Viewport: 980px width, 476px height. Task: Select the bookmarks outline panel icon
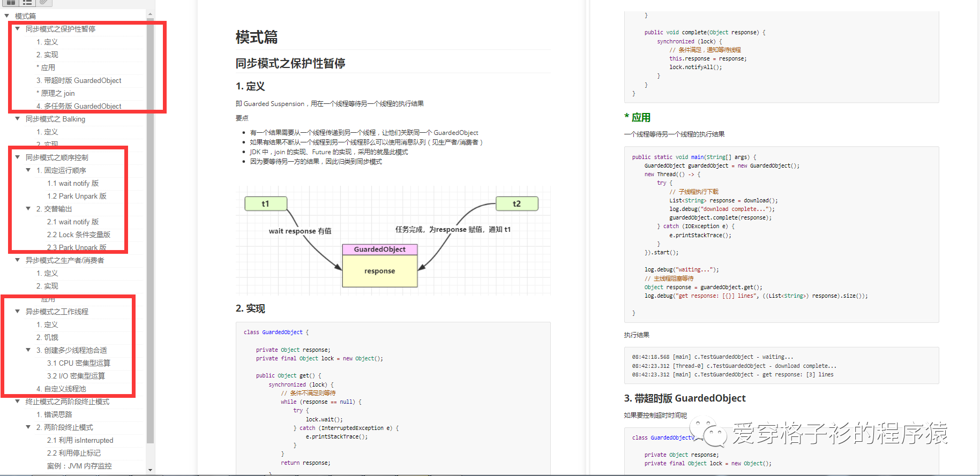click(27, 2)
